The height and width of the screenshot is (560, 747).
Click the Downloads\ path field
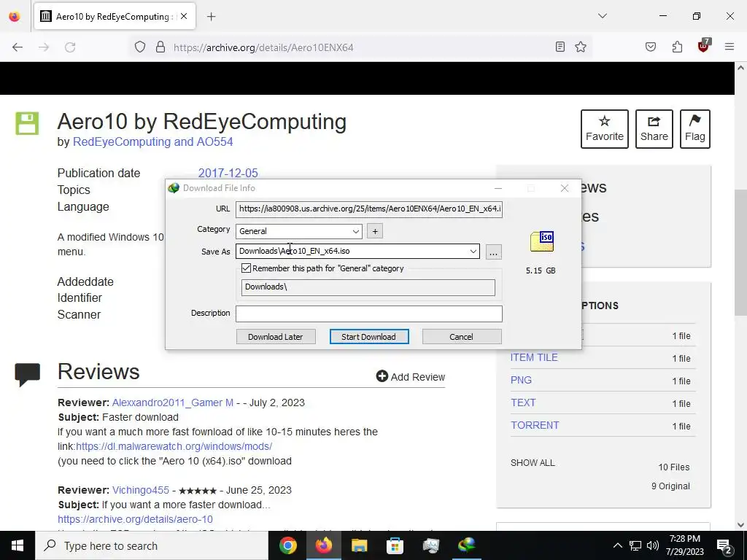[x=368, y=287]
